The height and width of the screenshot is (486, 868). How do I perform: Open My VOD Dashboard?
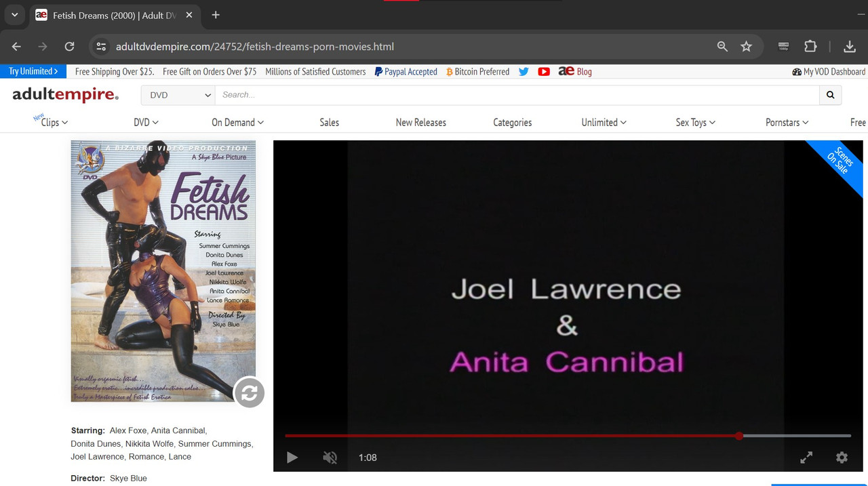pos(829,71)
